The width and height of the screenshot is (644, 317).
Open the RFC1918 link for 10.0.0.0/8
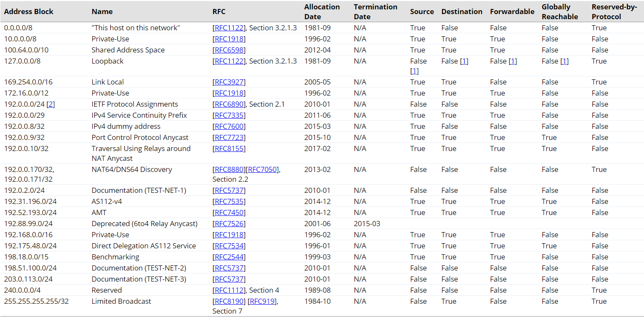coord(229,39)
